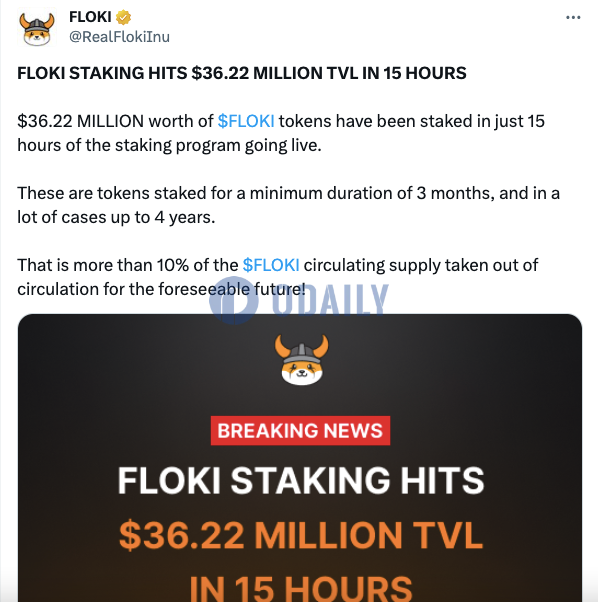Click the Floki viking dog logo in image
This screenshot has width=598, height=602.
click(302, 360)
